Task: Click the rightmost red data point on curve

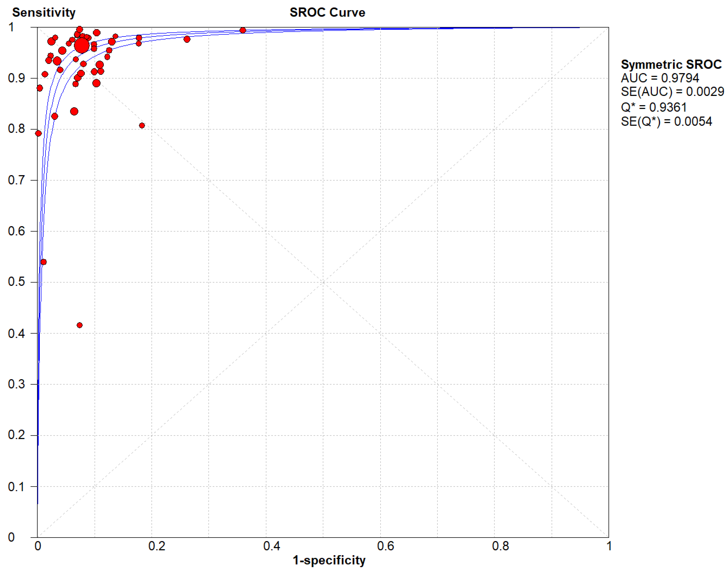Action: [243, 30]
